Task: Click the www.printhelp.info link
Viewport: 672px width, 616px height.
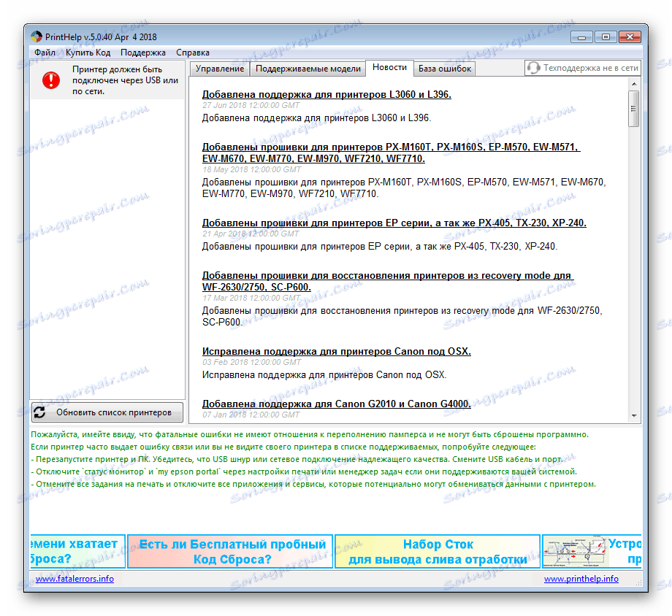Action: [x=581, y=579]
